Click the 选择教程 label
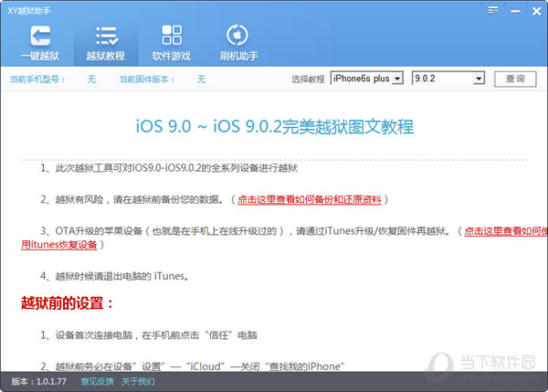The width and height of the screenshot is (548, 392). [x=308, y=79]
